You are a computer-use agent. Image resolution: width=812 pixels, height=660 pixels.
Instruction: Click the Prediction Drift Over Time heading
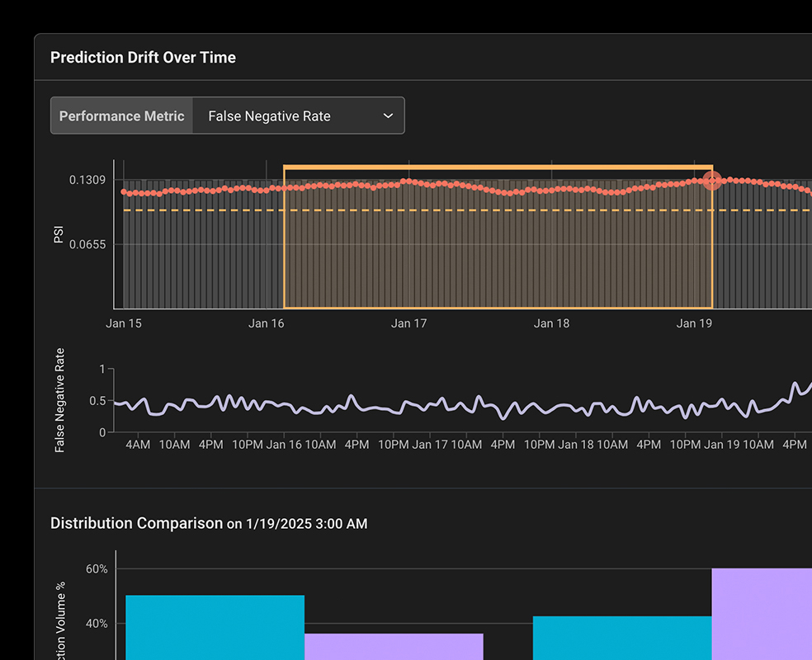143,58
